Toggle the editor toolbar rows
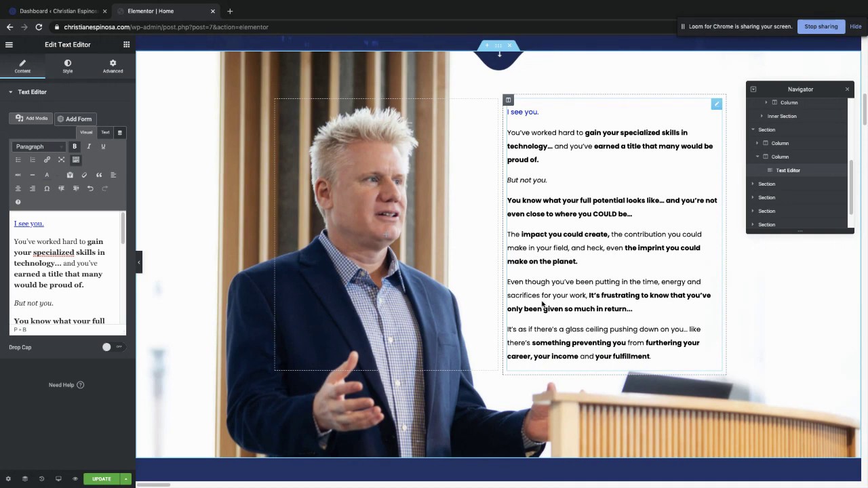The height and width of the screenshot is (488, 868). tap(75, 160)
